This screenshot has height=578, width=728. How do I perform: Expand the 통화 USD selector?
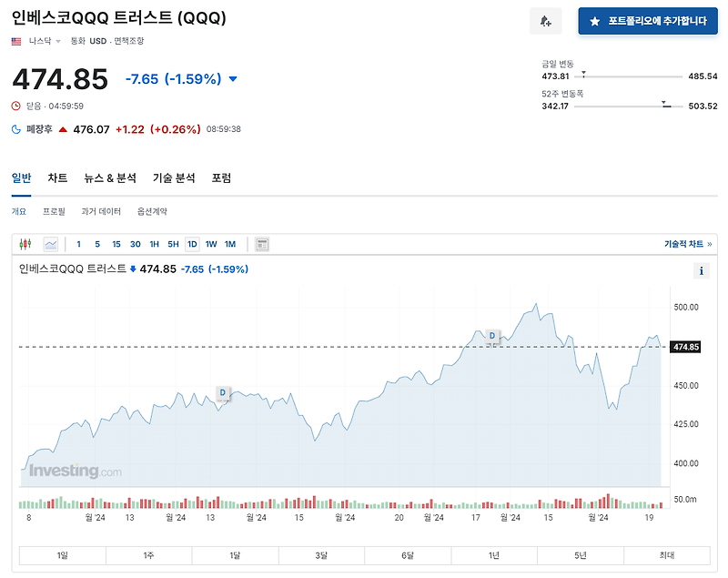point(91,41)
